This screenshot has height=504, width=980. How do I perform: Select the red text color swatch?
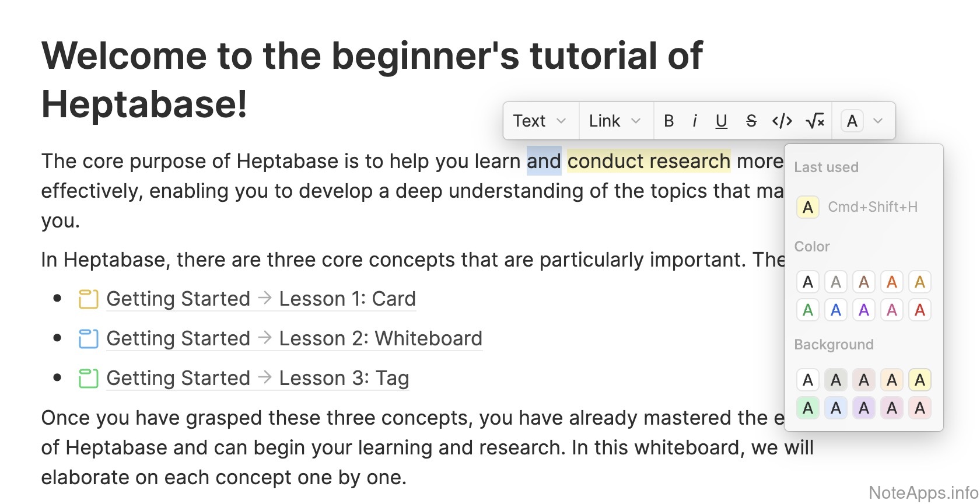click(920, 310)
